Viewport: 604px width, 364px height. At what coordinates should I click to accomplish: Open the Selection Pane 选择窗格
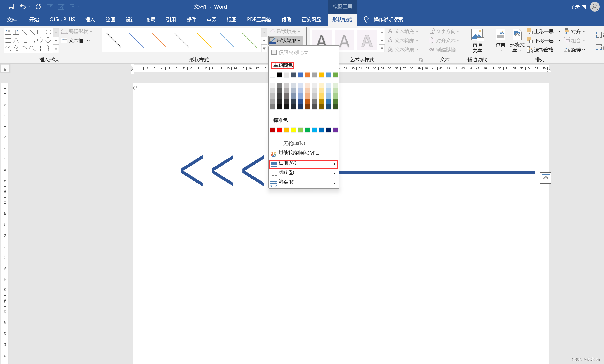541,50
